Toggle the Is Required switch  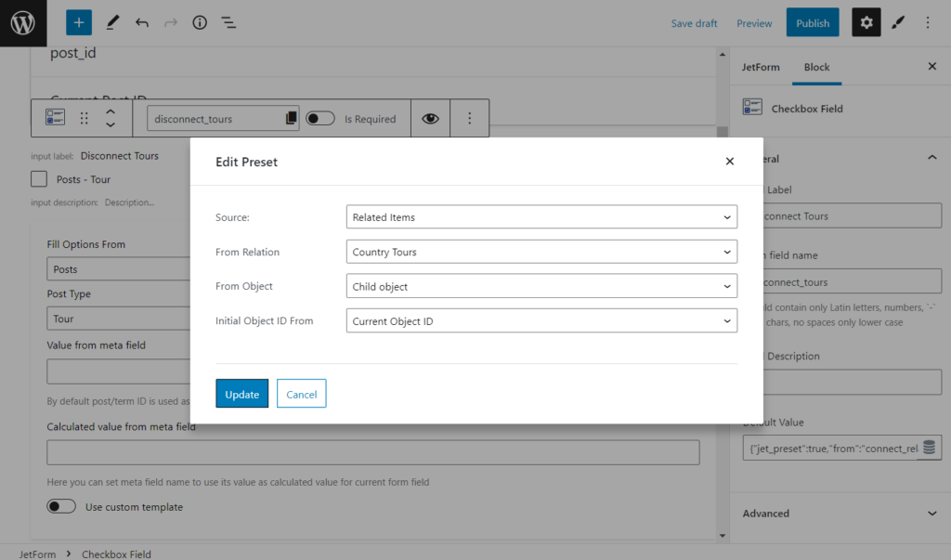pos(320,118)
